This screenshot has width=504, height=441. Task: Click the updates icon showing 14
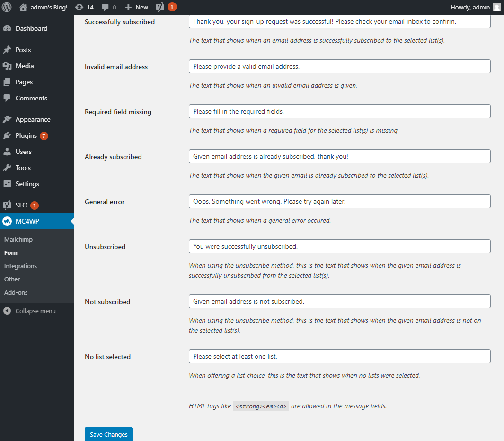point(79,7)
